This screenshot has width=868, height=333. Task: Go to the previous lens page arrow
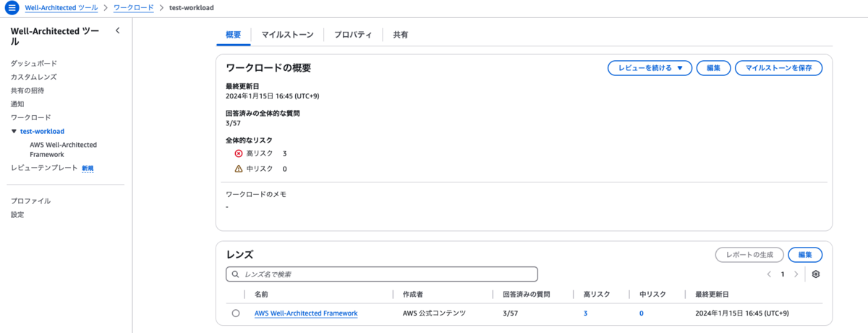[769, 274]
